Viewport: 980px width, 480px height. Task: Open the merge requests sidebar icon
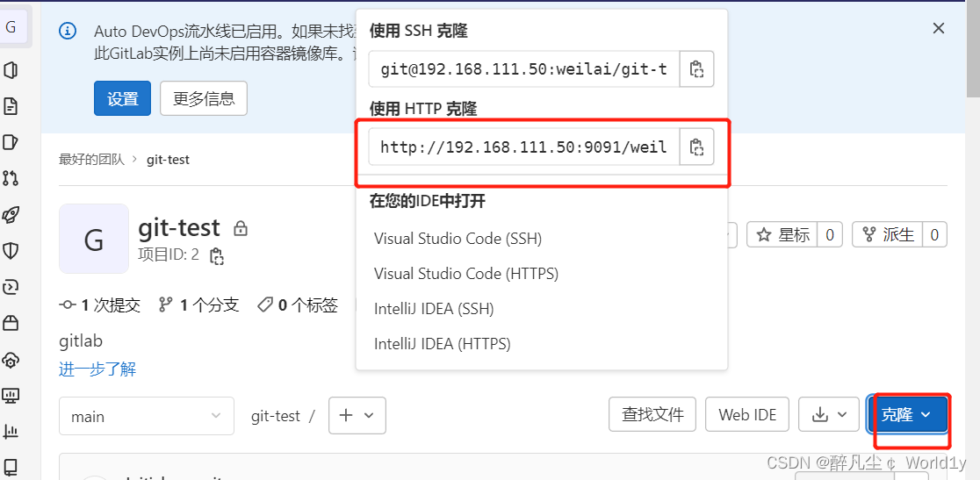(x=11, y=178)
